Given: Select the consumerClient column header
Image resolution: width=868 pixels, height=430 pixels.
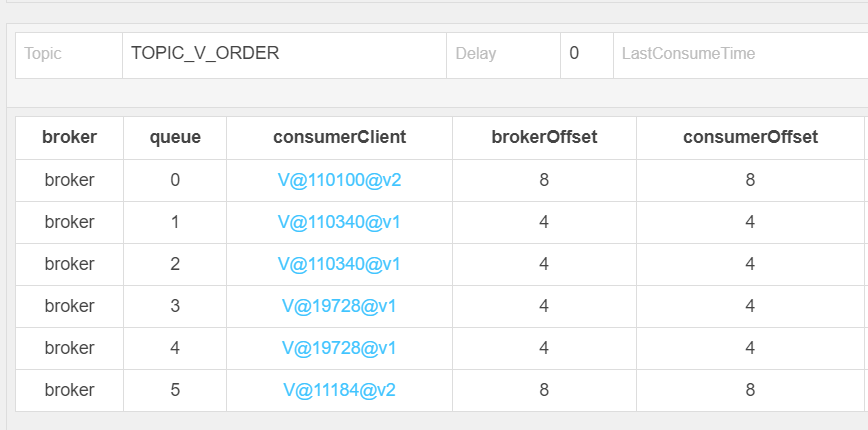Looking at the screenshot, I should 339,138.
